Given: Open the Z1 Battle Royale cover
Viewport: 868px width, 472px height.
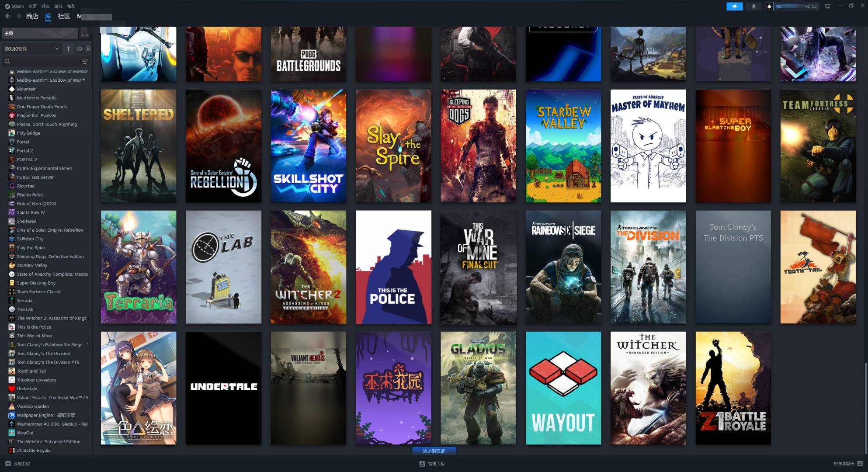Looking at the screenshot, I should click(733, 388).
